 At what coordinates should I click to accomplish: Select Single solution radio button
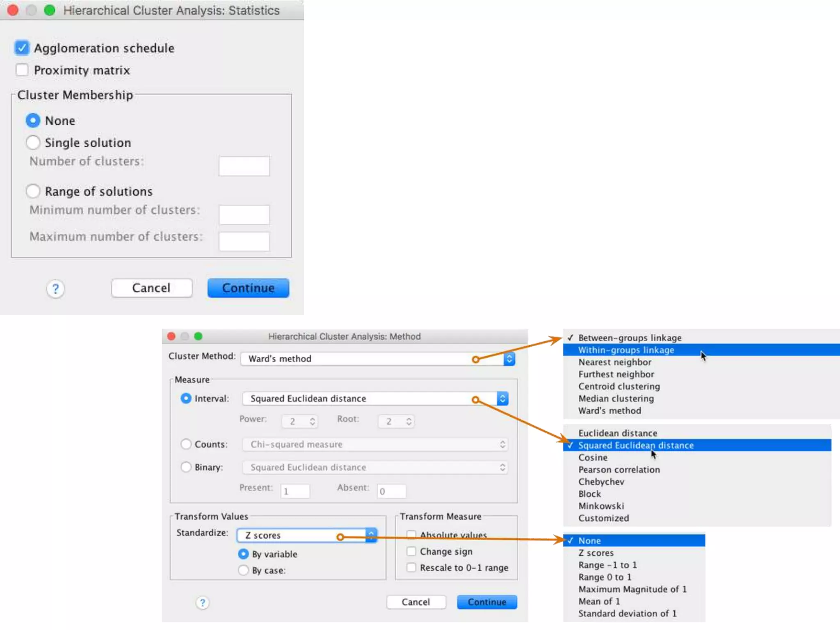pyautogui.click(x=33, y=143)
